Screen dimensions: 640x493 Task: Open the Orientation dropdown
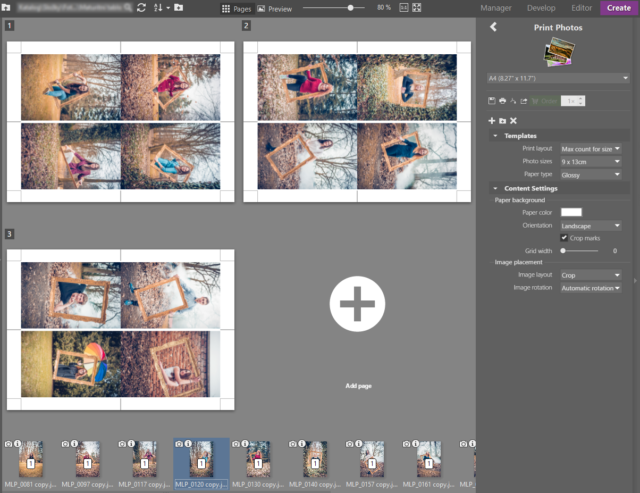(591, 226)
